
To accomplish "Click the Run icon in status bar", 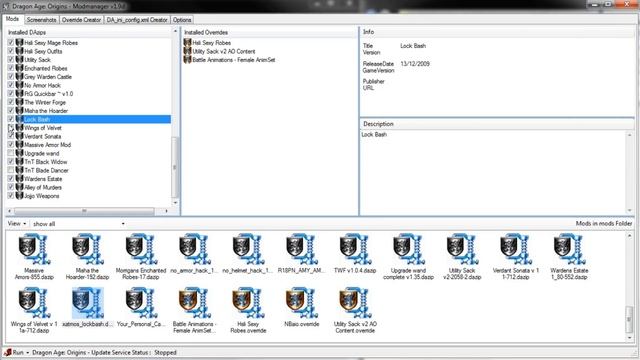I will [x=7, y=352].
